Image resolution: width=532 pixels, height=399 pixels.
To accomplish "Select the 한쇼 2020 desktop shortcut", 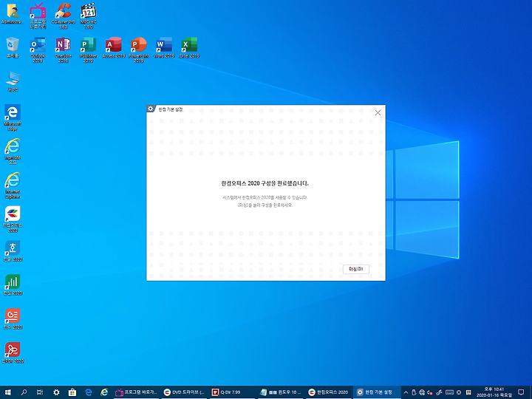I will click(x=13, y=319).
